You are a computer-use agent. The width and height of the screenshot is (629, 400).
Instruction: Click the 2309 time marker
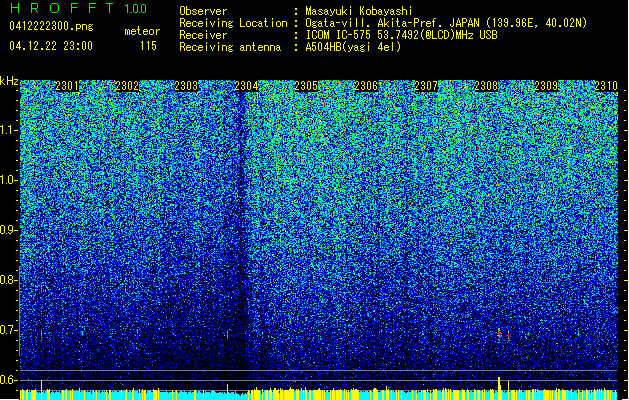pyautogui.click(x=546, y=86)
